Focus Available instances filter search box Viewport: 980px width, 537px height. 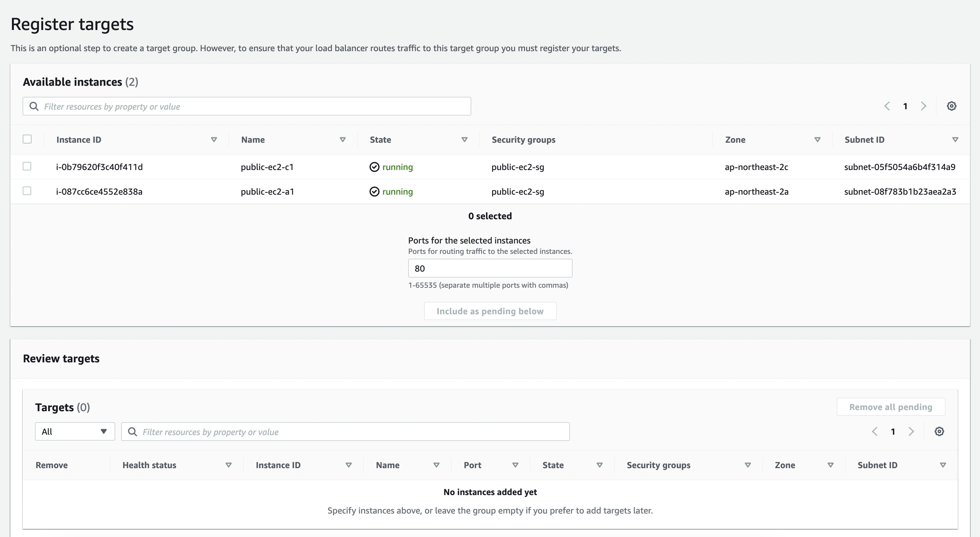[x=247, y=107]
